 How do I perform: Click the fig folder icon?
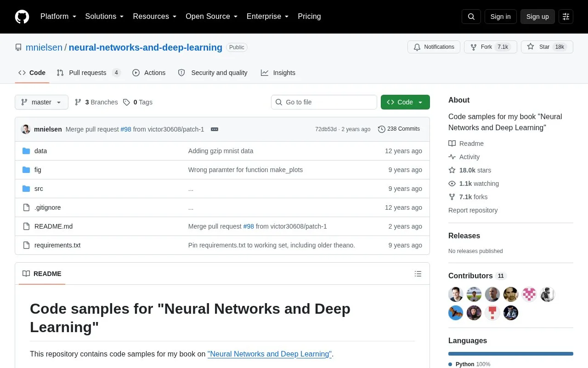point(26,170)
